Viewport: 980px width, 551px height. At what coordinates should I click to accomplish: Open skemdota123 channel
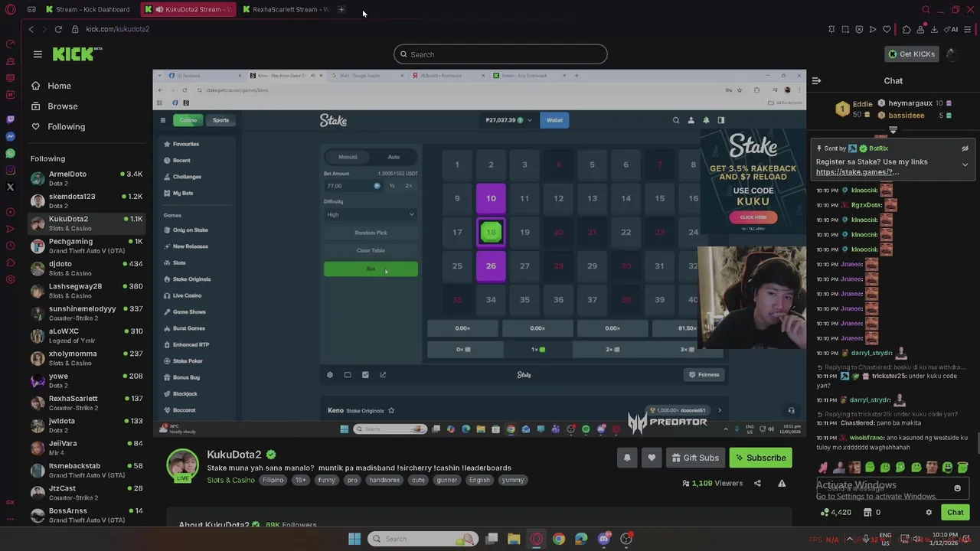click(x=86, y=201)
